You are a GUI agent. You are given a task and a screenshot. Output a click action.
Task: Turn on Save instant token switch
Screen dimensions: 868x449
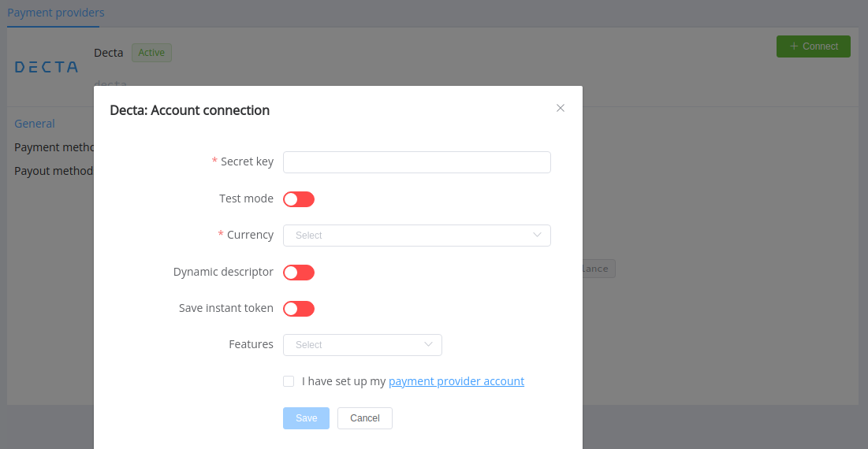[x=299, y=309]
